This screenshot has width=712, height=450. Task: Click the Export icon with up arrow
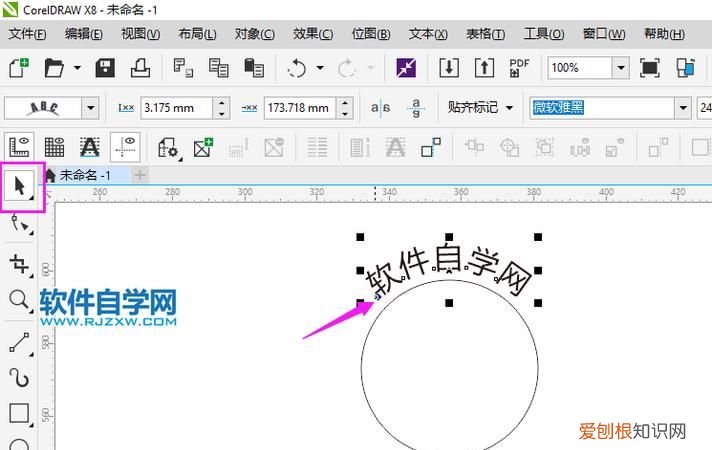coord(484,68)
